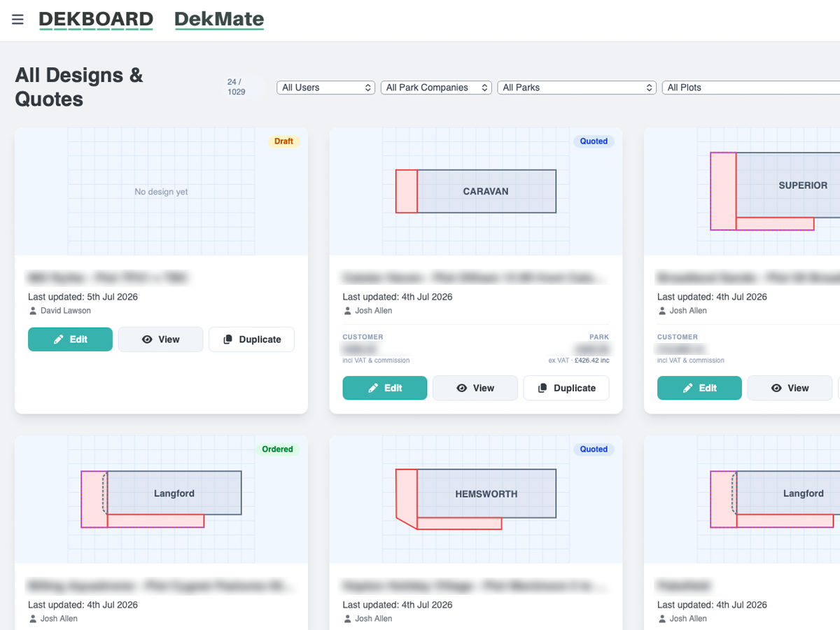
Task: Click the DEKBOARD logo
Action: (96, 20)
